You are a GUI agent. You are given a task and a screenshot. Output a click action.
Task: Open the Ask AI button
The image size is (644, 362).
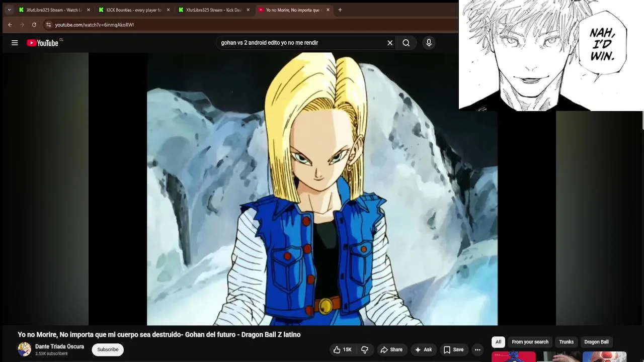tap(423, 349)
